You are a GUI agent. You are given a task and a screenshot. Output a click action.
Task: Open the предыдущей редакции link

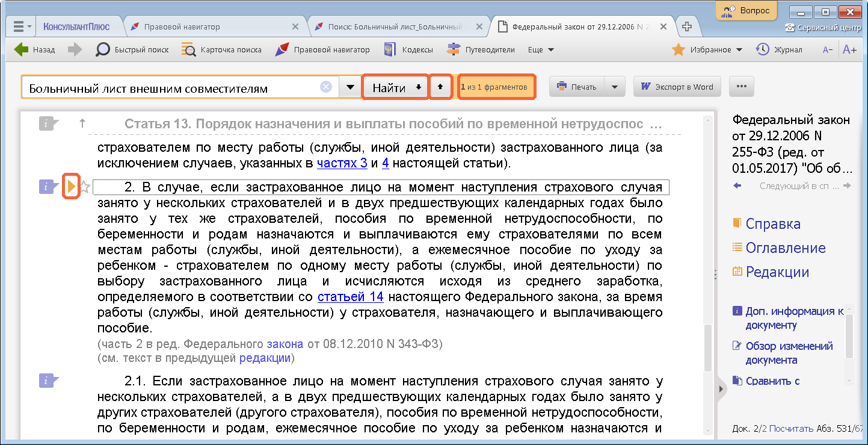(265, 358)
